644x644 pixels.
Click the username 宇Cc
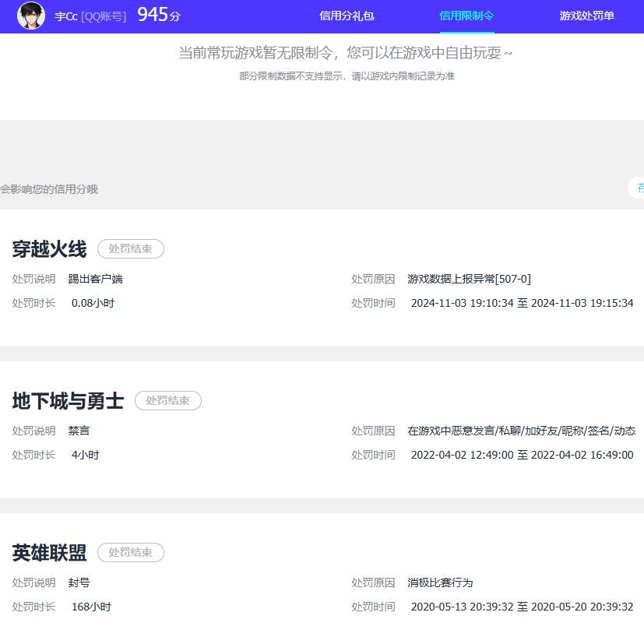[x=65, y=16]
